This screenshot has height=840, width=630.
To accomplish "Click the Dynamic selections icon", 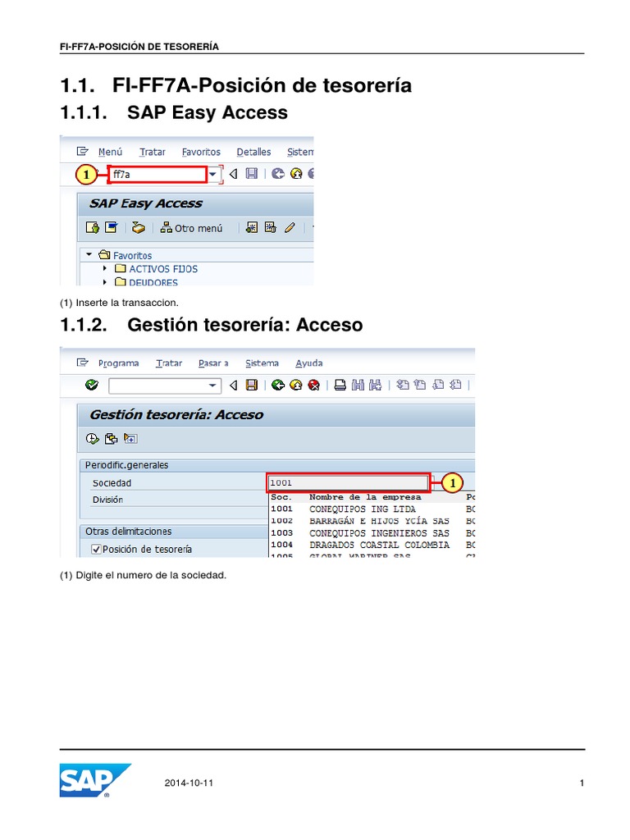I will (x=130, y=439).
